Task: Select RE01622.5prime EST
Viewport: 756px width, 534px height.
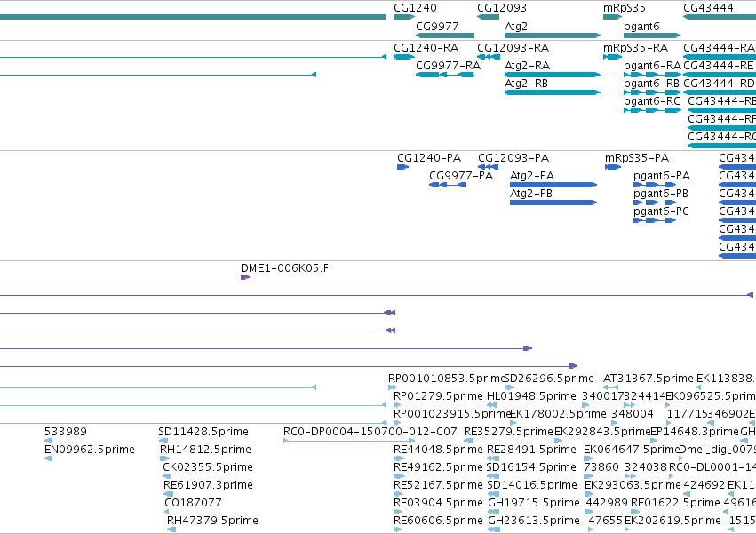Action: click(x=635, y=512)
